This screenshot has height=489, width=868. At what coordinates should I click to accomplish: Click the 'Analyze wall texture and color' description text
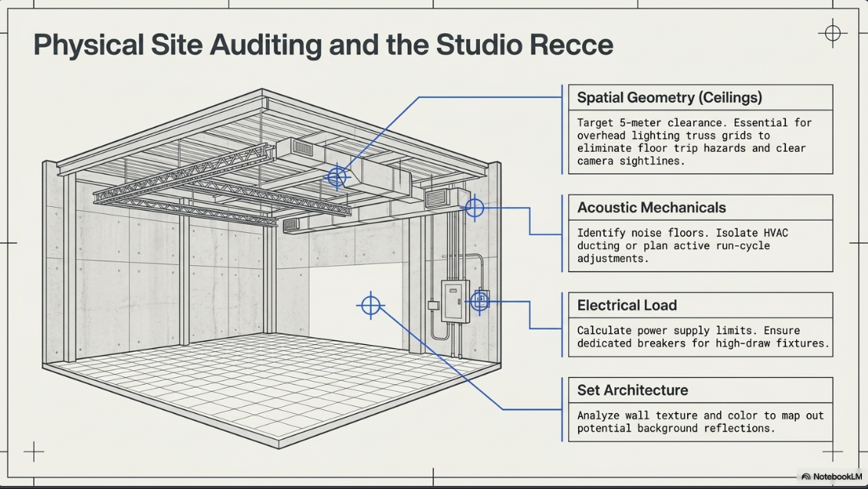[700, 422]
